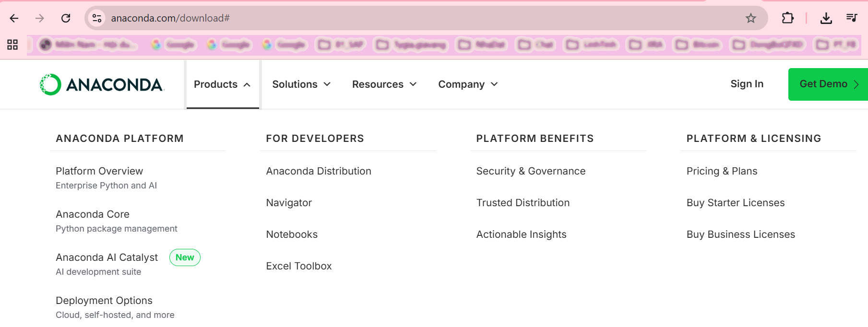
Task: Open Buy Business Licenses
Action: (x=741, y=234)
